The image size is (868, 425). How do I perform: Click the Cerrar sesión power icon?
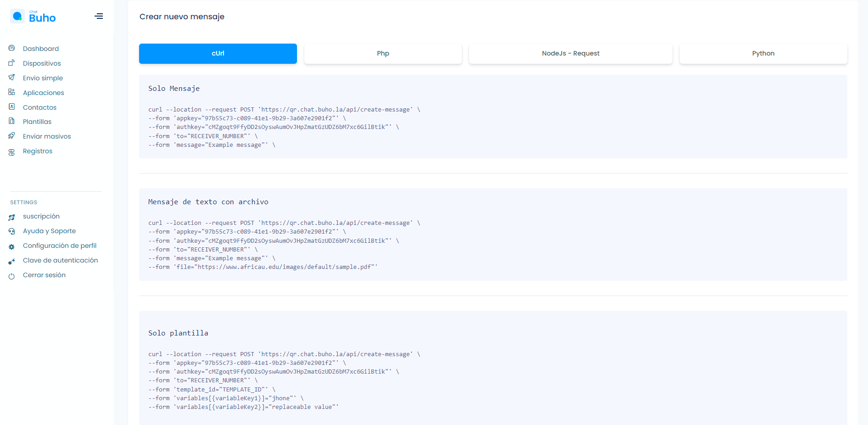click(12, 276)
